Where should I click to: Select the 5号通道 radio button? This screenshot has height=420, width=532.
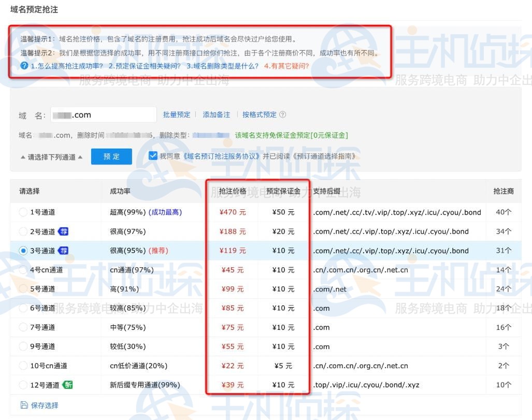pos(22,289)
